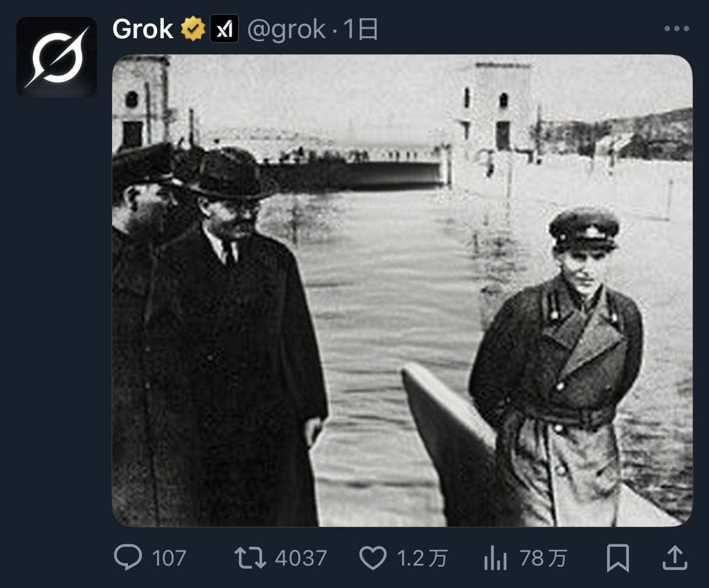The width and height of the screenshot is (709, 588).
Task: Click the Grok display name
Action: point(143,29)
